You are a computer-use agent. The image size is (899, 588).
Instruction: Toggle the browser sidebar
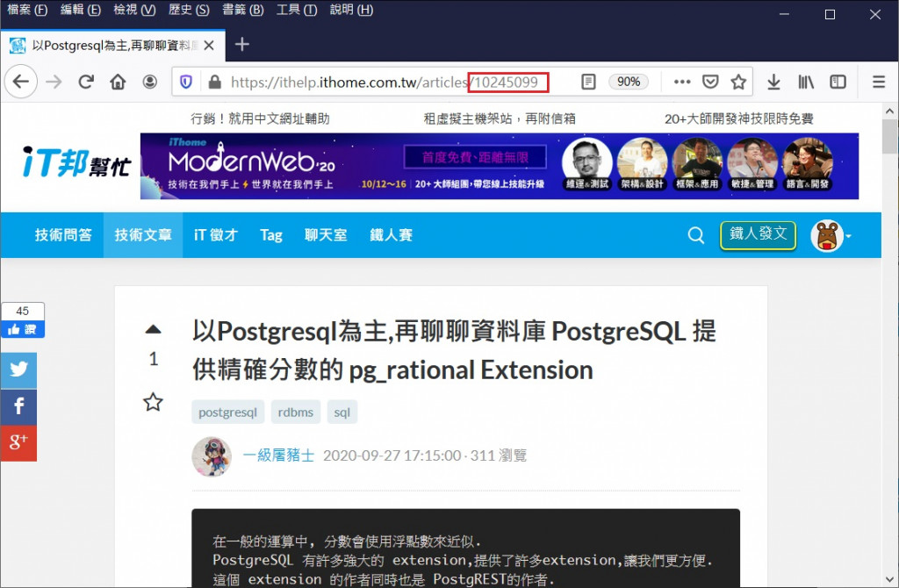point(838,82)
